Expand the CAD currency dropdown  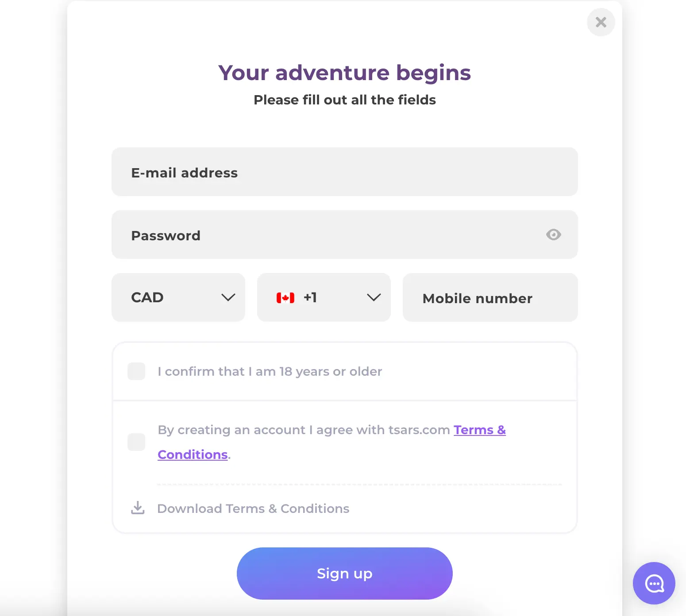coord(178,297)
